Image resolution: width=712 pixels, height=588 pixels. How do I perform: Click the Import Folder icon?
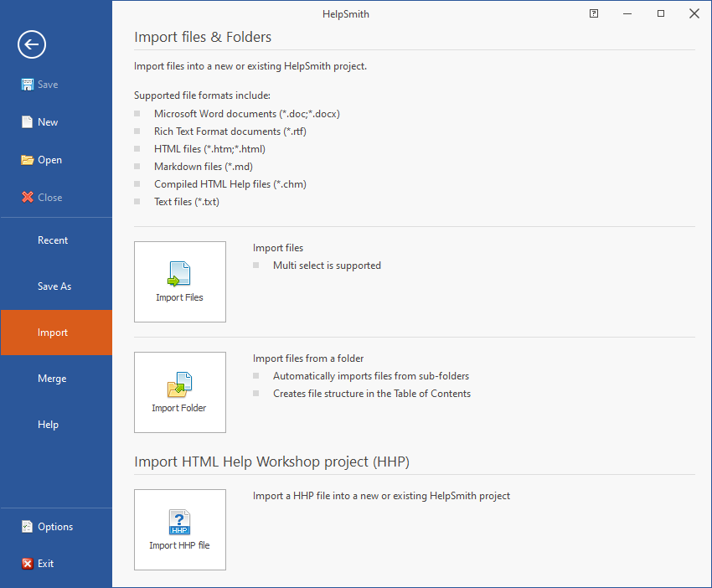pyautogui.click(x=179, y=384)
